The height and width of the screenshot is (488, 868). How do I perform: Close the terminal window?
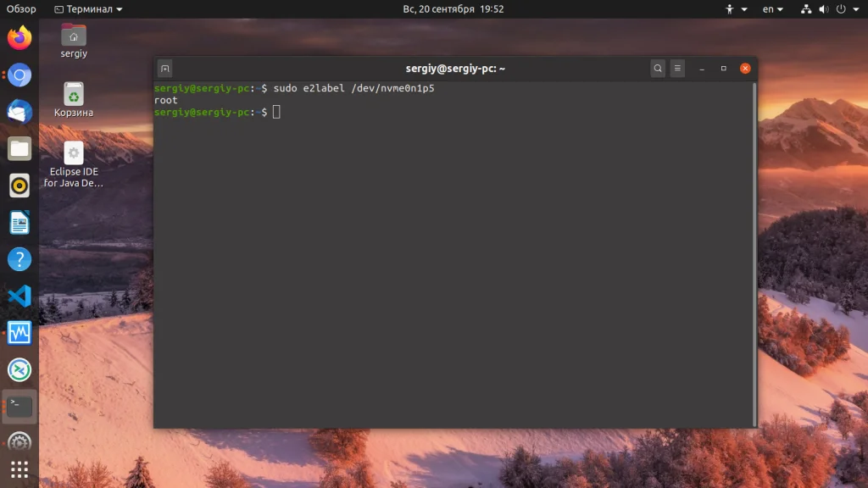click(745, 69)
